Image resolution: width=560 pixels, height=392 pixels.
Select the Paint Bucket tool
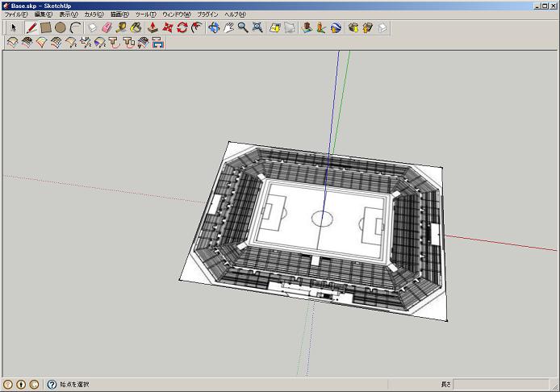coord(136,27)
